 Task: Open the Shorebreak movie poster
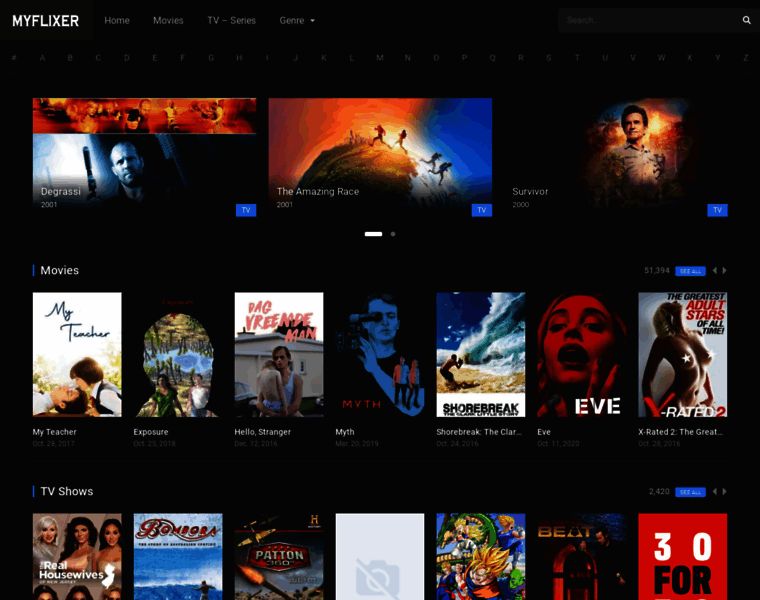(480, 354)
